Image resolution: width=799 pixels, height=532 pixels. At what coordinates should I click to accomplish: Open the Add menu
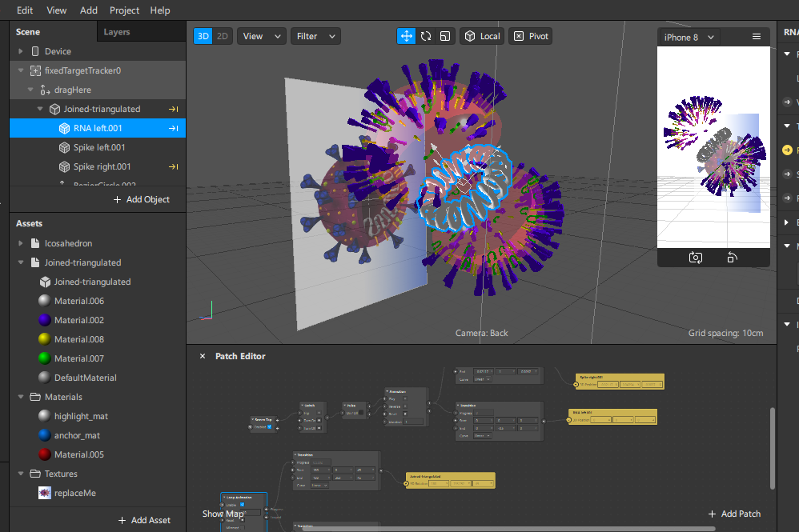pos(88,10)
